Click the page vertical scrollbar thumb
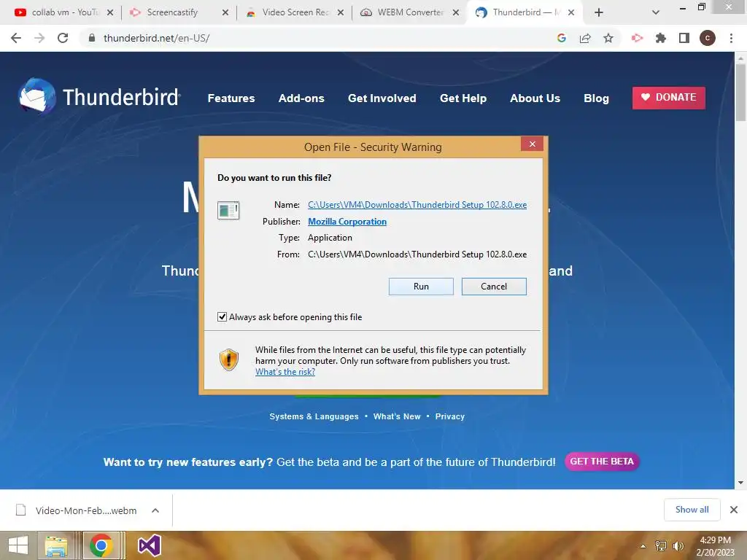This screenshot has width=747, height=560. [740, 93]
